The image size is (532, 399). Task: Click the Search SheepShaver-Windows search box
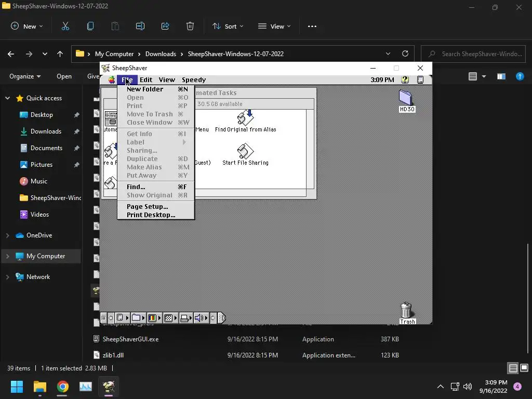click(473, 54)
